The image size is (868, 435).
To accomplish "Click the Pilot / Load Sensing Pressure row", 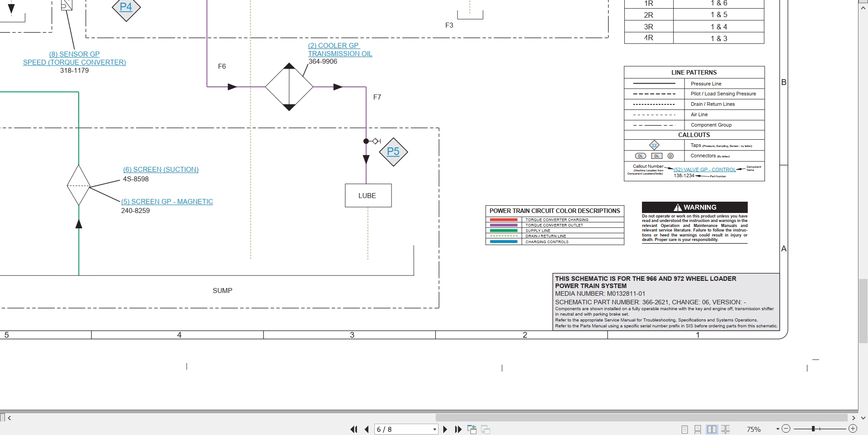I will tap(694, 94).
